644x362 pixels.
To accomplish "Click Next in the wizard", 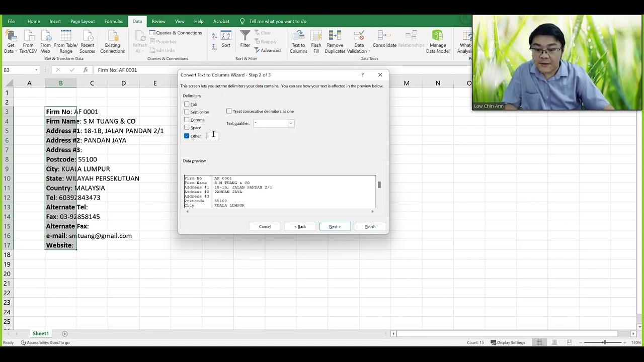I will [335, 226].
